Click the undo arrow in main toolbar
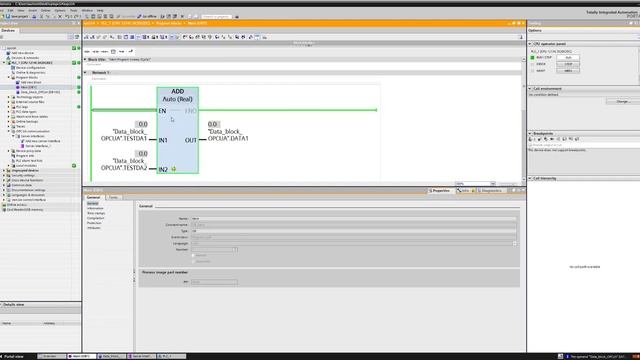The width and height of the screenshot is (640, 360). [67, 16]
